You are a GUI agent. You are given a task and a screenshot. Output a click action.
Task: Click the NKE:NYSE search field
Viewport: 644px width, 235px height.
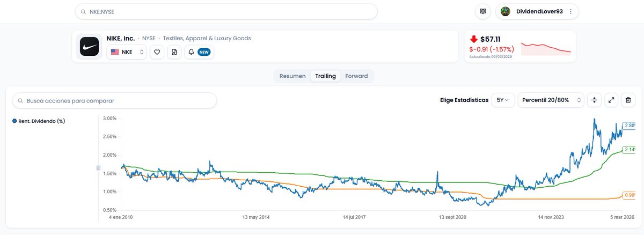coord(226,11)
